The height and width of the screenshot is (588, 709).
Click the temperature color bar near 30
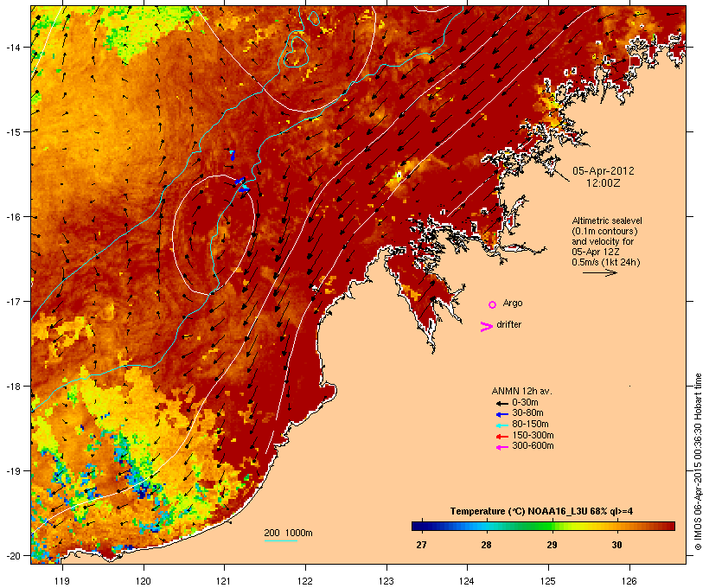coord(616,526)
